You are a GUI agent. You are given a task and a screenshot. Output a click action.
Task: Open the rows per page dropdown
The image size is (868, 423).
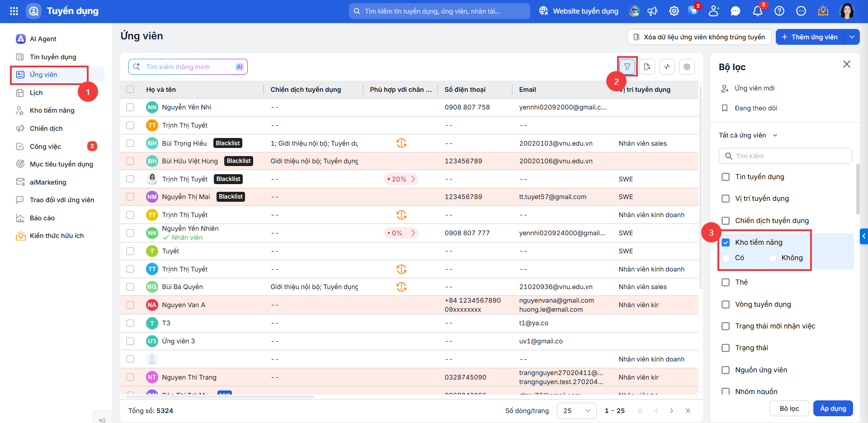577,411
